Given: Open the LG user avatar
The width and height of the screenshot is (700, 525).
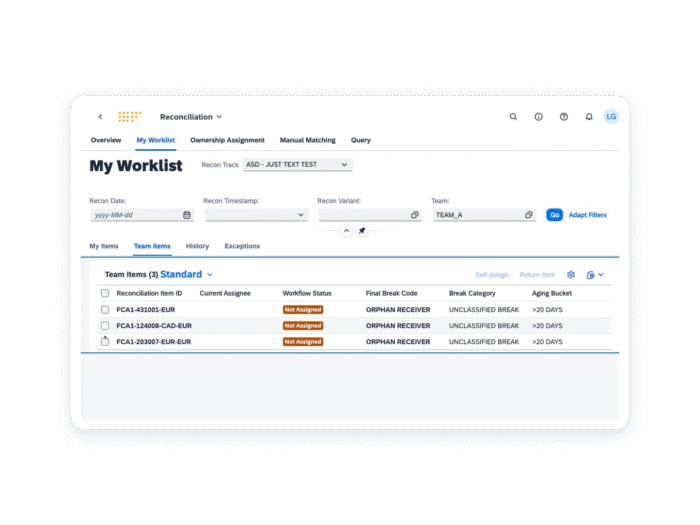Looking at the screenshot, I should 611,117.
